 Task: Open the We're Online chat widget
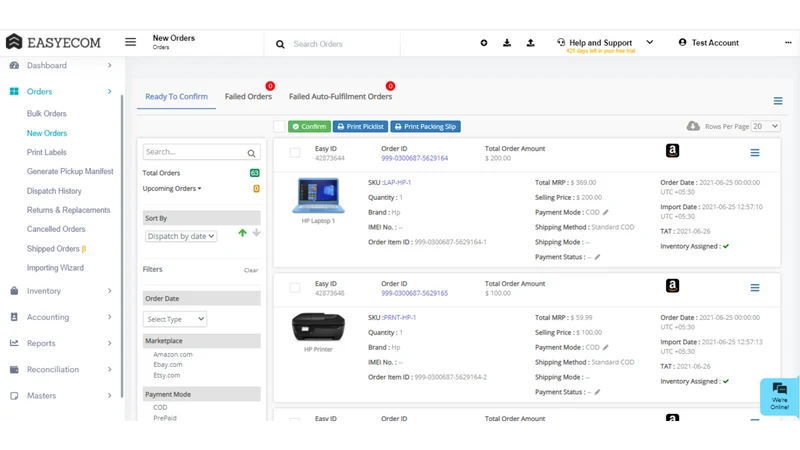click(x=779, y=396)
